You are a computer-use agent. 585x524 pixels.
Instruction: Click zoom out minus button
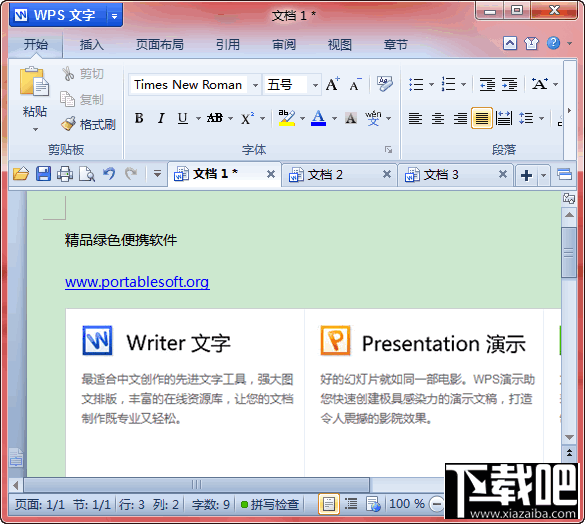tap(436, 504)
